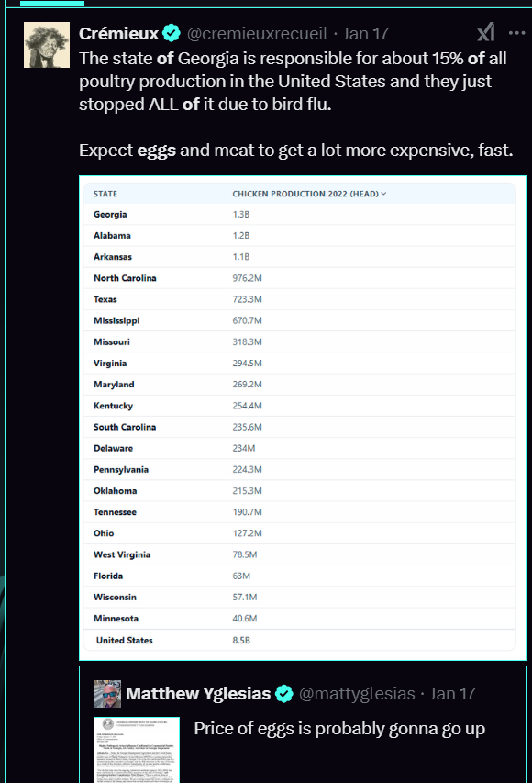Click Matthew Yglesias's verified badge
Viewport: 532px width, 783px height.
point(284,694)
